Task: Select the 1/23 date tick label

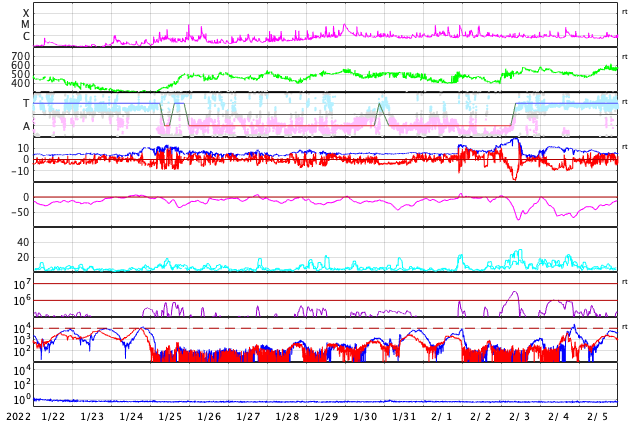Action: (x=92, y=416)
